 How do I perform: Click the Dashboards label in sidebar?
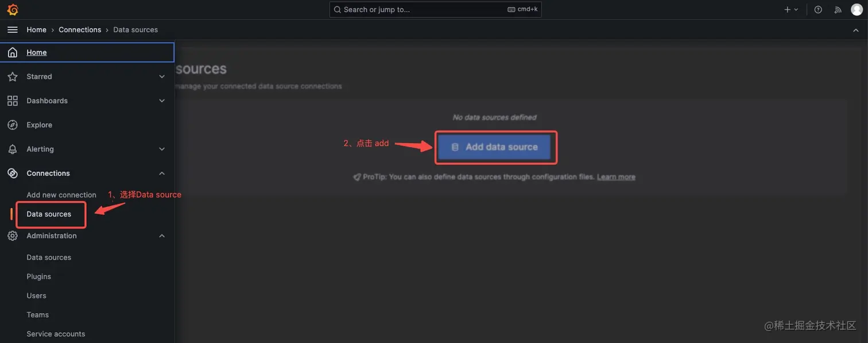point(47,101)
